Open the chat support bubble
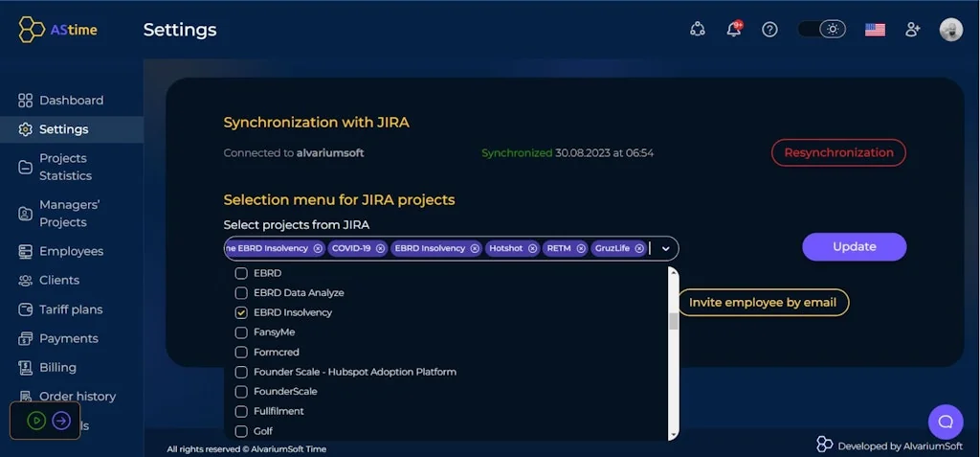Viewport: 980px width, 457px height. click(945, 422)
